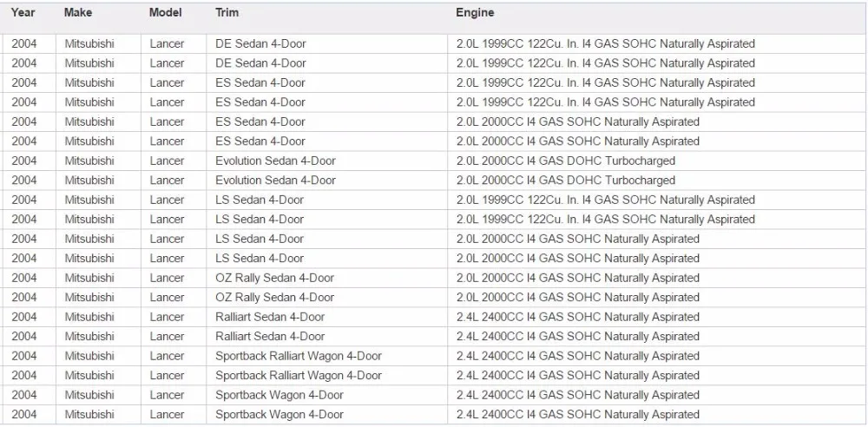Select the first Ralliart Sedan 4-Door cell
Viewport: 868px width, 427px height.
point(326,317)
